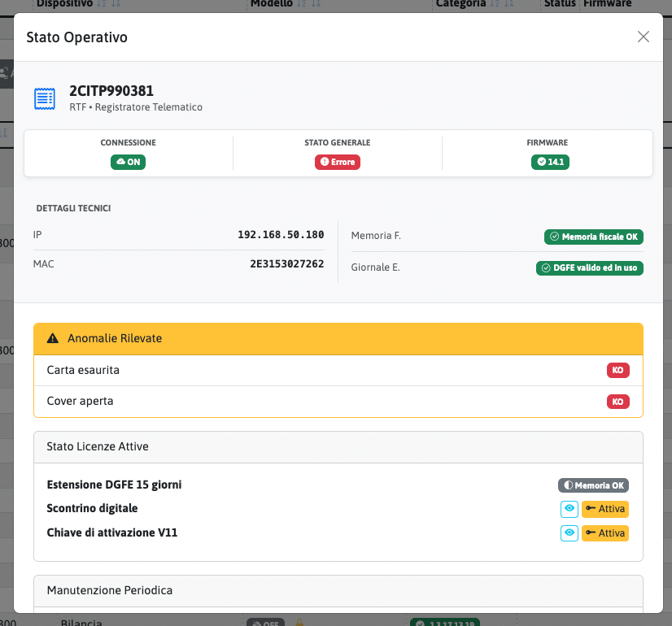The image size is (672, 626).
Task: Click the firmware 14.1 version badge
Action: [x=549, y=162]
